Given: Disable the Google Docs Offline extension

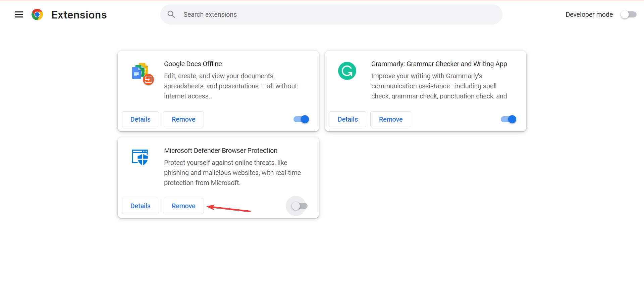Looking at the screenshot, I should click(x=301, y=119).
